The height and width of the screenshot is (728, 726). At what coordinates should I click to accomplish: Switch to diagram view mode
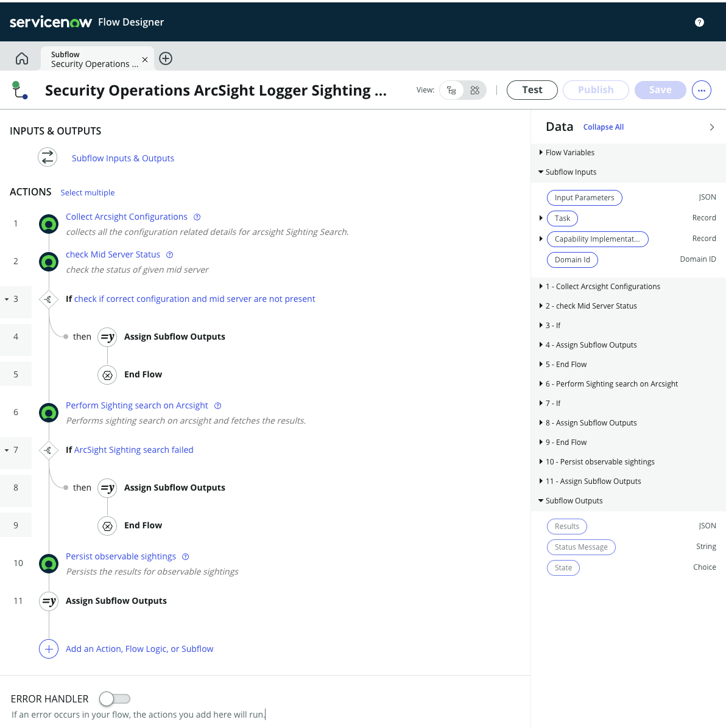(x=474, y=90)
